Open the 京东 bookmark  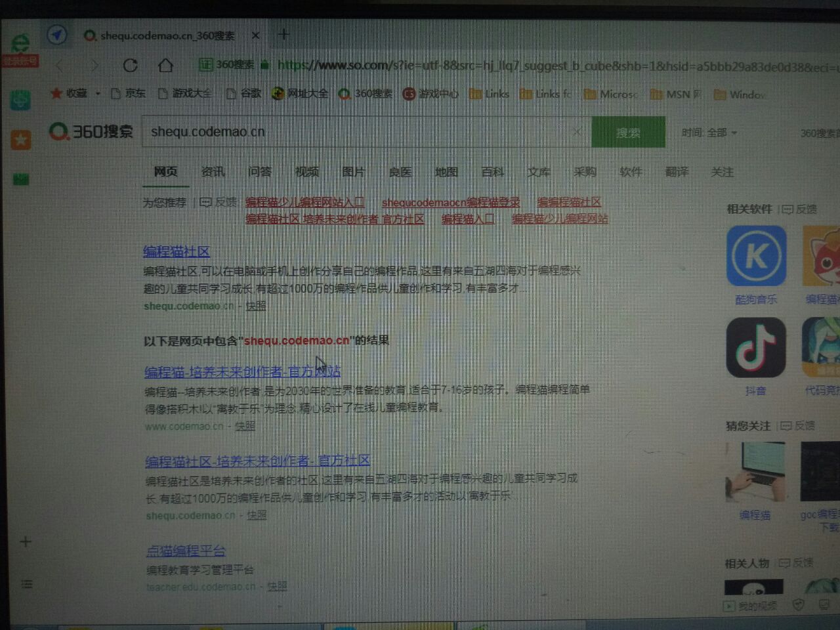tap(129, 93)
